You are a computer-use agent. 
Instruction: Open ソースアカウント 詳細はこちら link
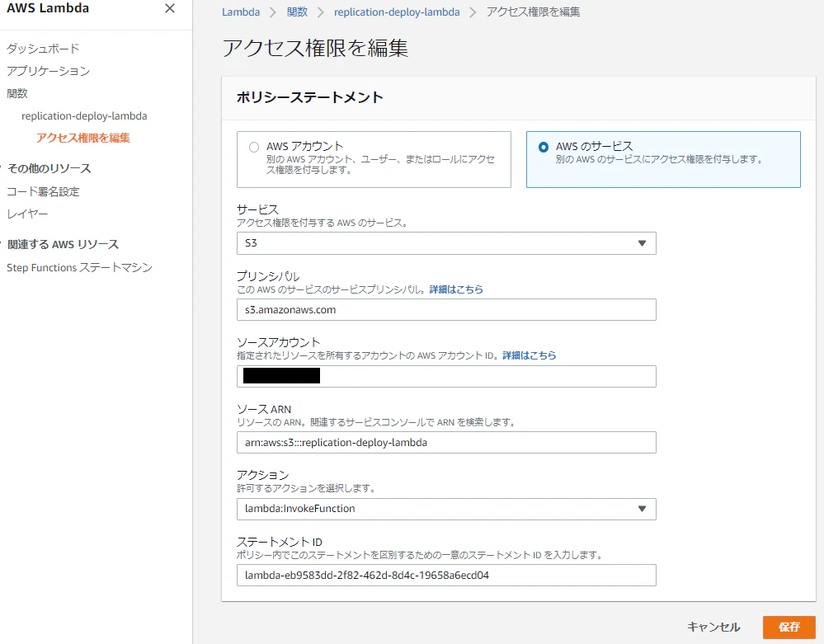point(530,355)
